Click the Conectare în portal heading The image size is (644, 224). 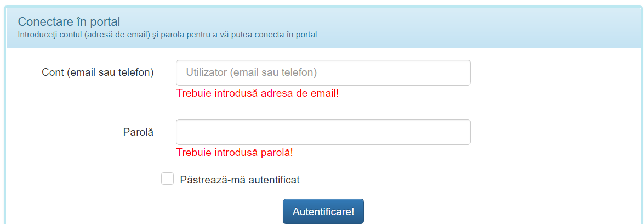[69, 22]
